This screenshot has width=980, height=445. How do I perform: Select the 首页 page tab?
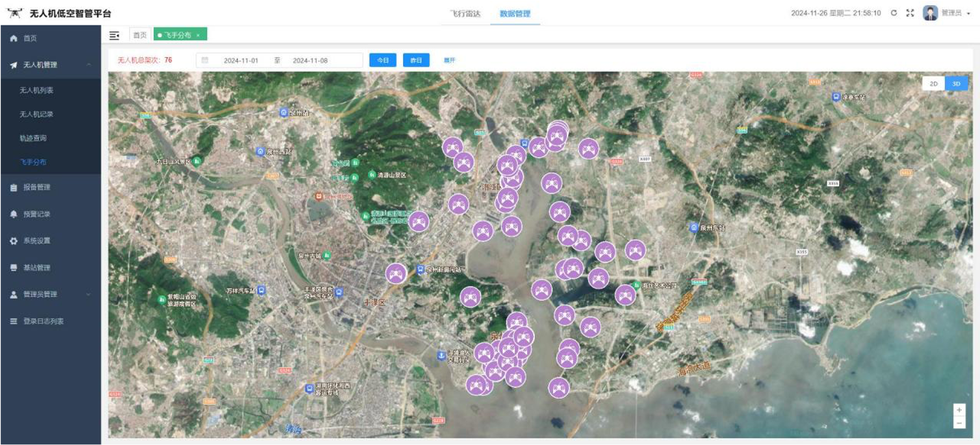[x=140, y=35]
